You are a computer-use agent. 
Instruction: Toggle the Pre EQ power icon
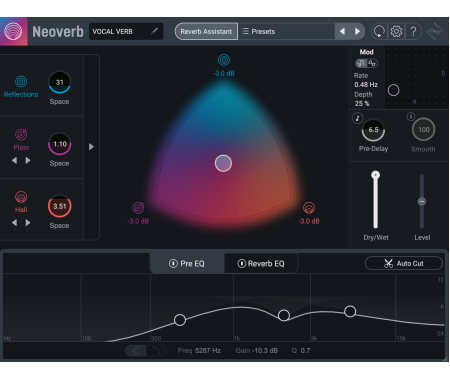[x=173, y=264]
